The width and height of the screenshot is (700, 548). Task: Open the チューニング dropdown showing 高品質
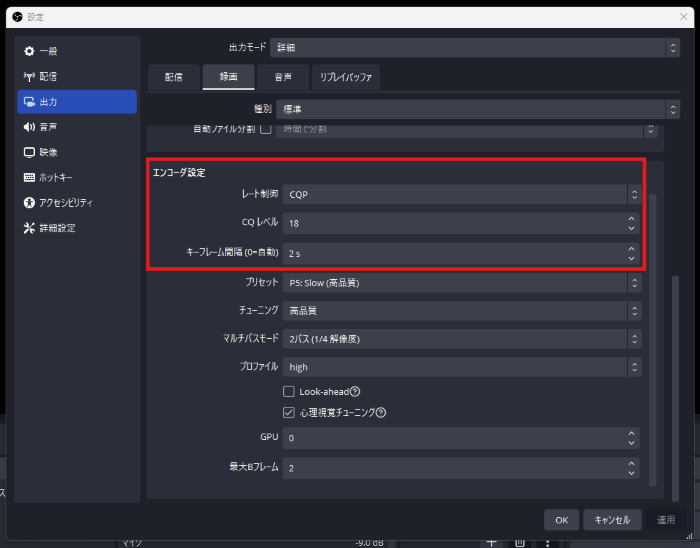(462, 311)
